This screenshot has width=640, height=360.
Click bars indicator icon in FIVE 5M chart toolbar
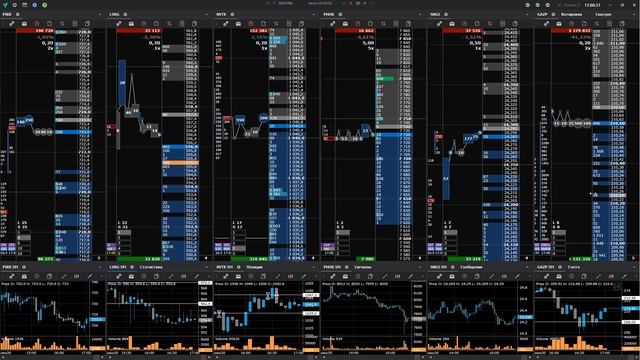[76, 277]
